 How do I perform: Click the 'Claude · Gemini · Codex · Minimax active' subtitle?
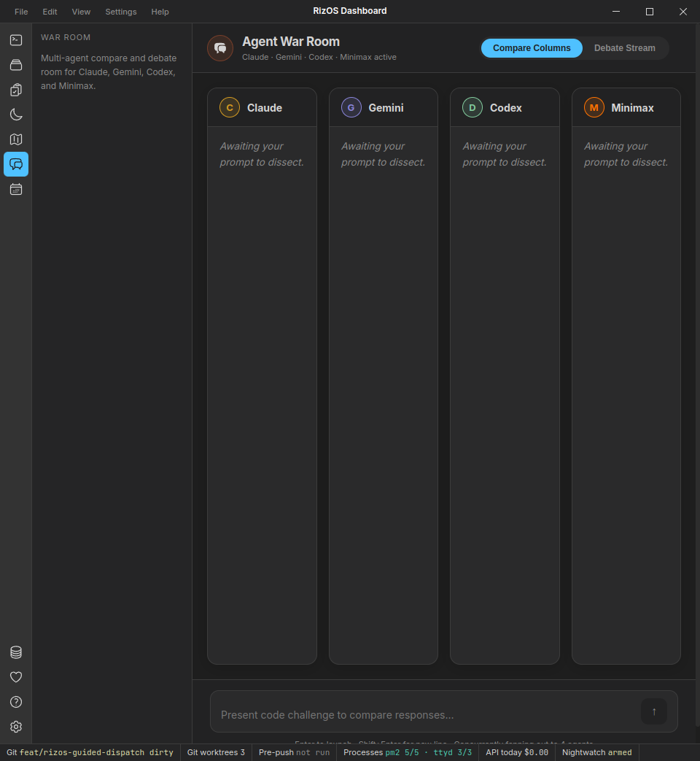(x=319, y=57)
